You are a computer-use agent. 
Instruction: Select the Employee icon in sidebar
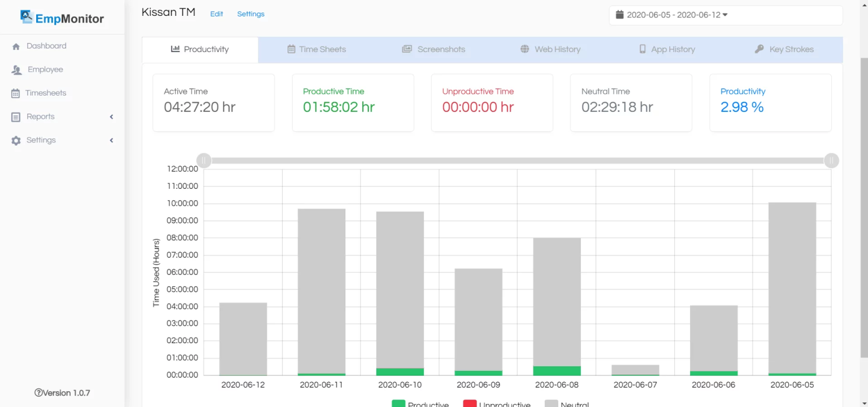pyautogui.click(x=16, y=69)
